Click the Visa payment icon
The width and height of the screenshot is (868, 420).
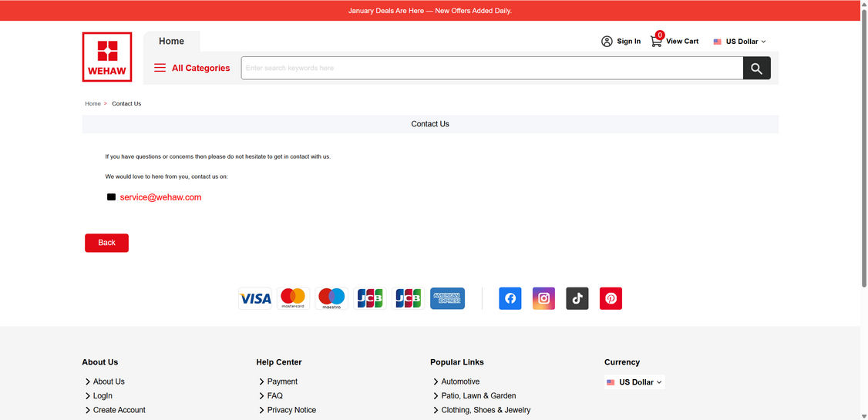tap(255, 299)
